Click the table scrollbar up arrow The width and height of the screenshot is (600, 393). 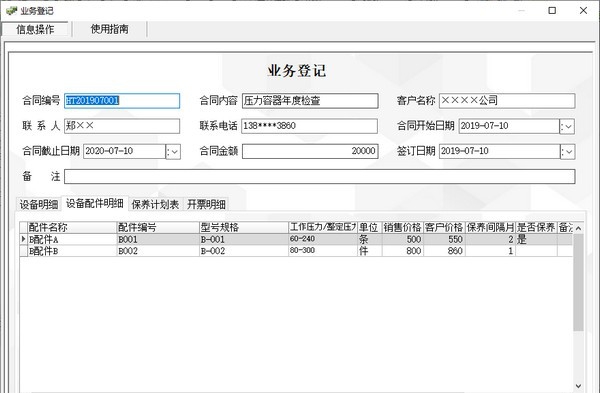pyautogui.click(x=579, y=228)
